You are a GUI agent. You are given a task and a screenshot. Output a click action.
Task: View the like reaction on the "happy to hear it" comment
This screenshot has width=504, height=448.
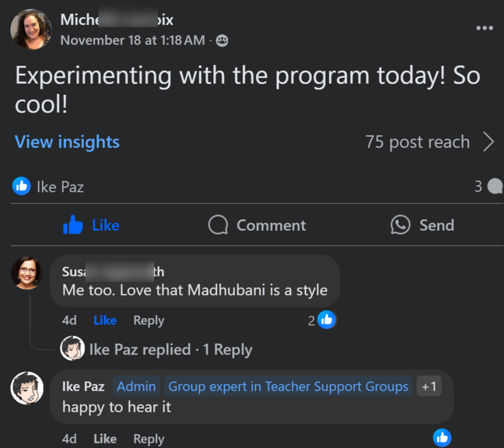coord(442,437)
